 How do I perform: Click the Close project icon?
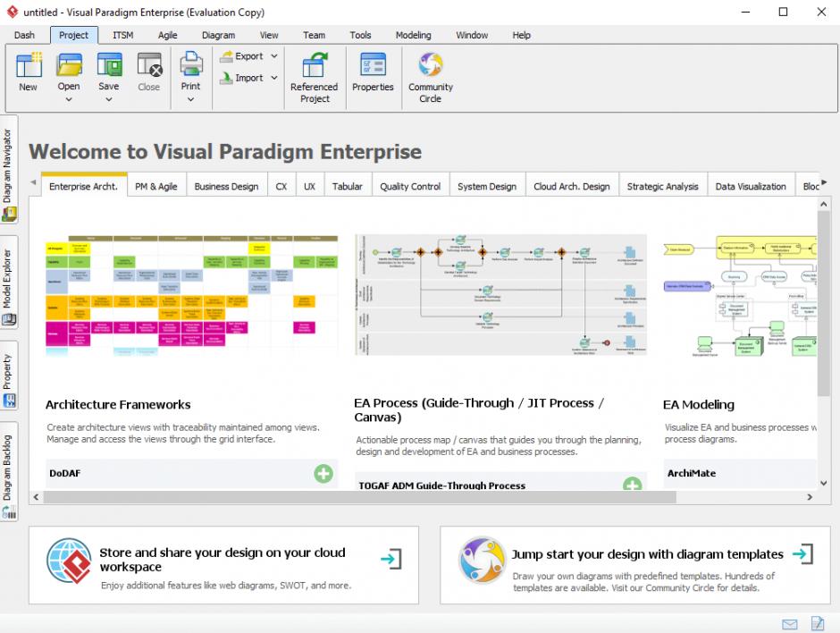(x=149, y=64)
